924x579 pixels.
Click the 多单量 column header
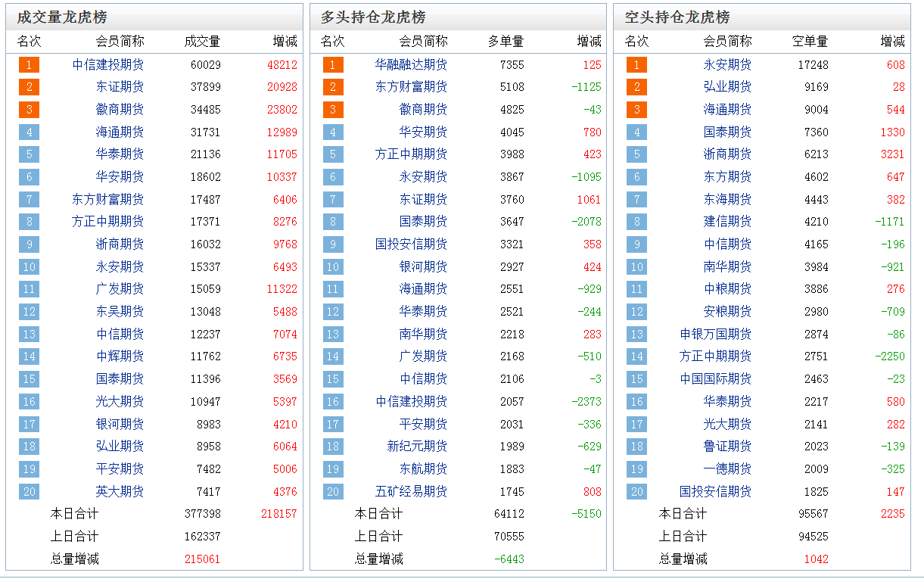(x=506, y=42)
